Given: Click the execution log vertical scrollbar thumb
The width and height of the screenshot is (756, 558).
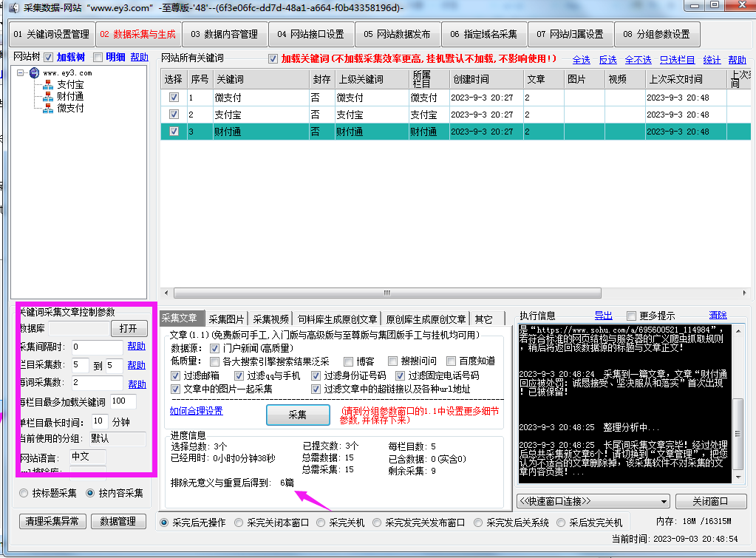Looking at the screenshot, I should point(738,434).
